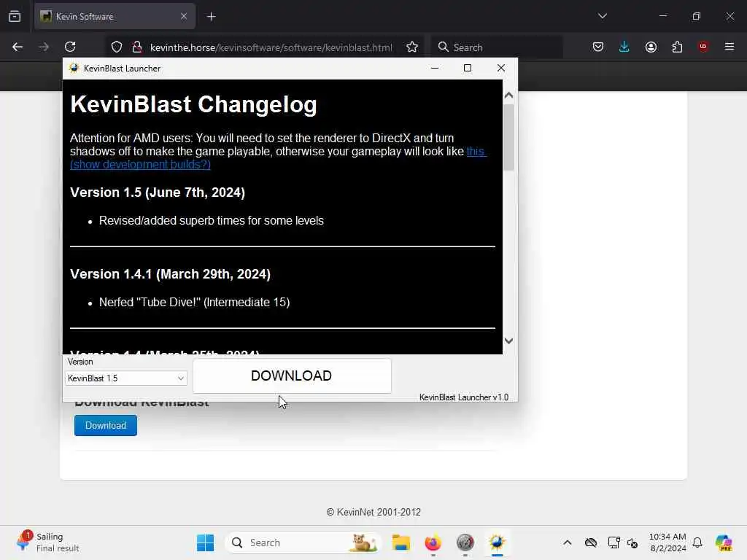Minimize the KevinBlast Launcher window
This screenshot has height=560, width=747.
pos(435,68)
